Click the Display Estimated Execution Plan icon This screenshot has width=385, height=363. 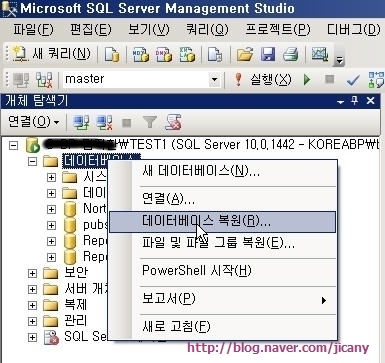[x=376, y=80]
